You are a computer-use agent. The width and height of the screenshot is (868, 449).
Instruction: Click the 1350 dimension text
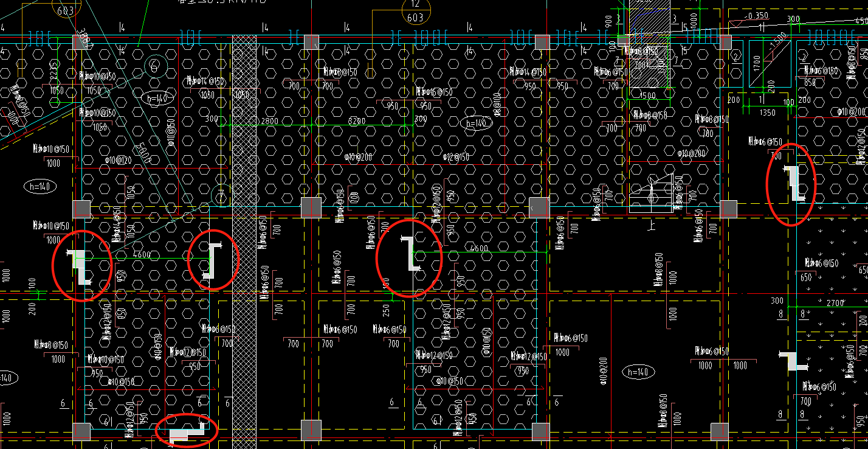pos(768,113)
